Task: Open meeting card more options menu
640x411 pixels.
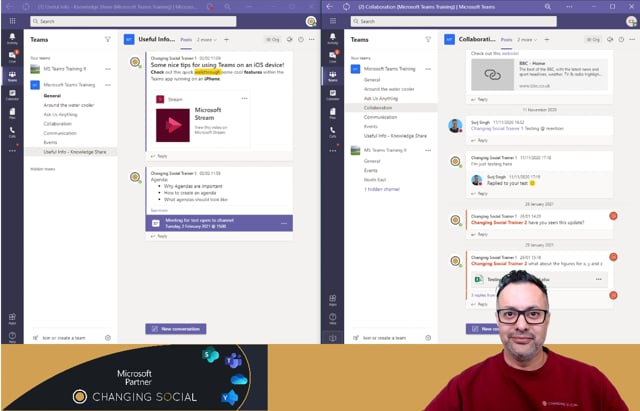Action: point(284,223)
